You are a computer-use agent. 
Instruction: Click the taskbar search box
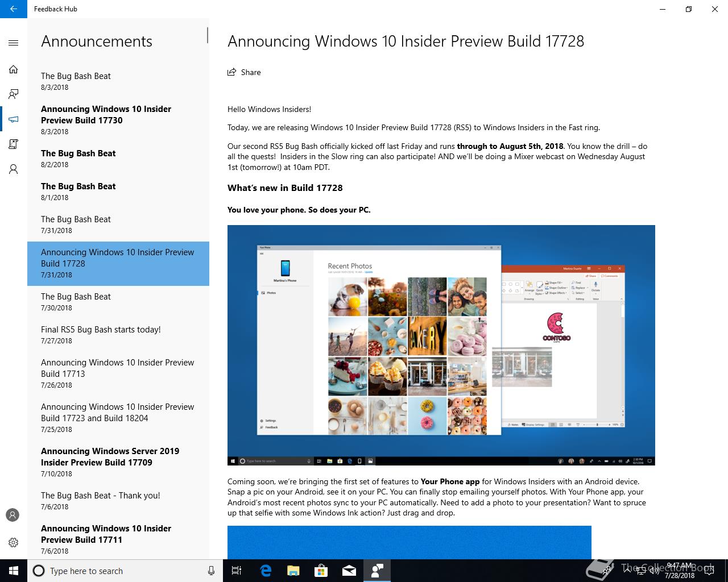click(124, 571)
